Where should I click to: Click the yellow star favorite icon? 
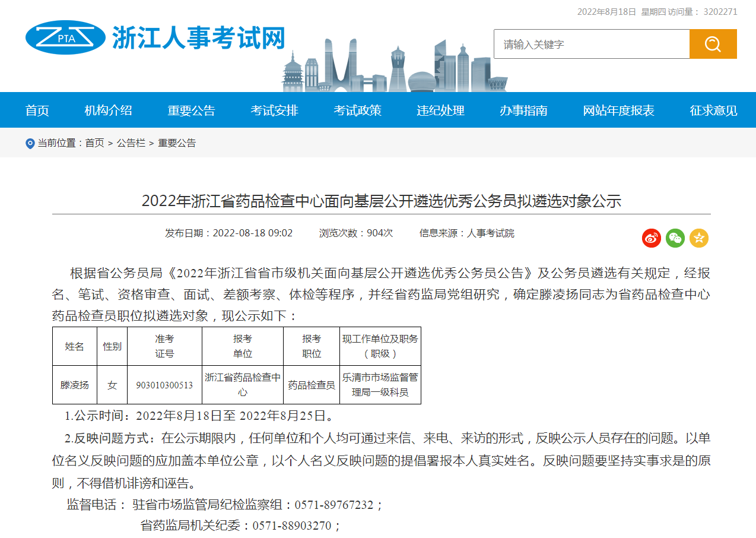(698, 238)
